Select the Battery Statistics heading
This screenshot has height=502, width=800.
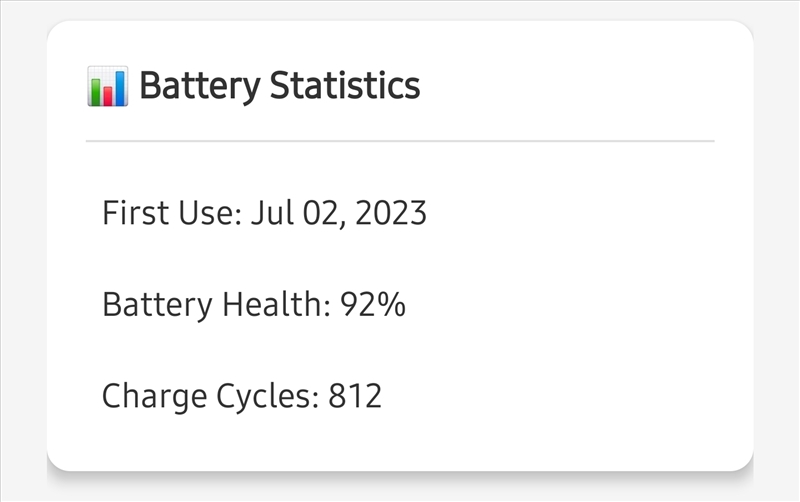tap(279, 86)
